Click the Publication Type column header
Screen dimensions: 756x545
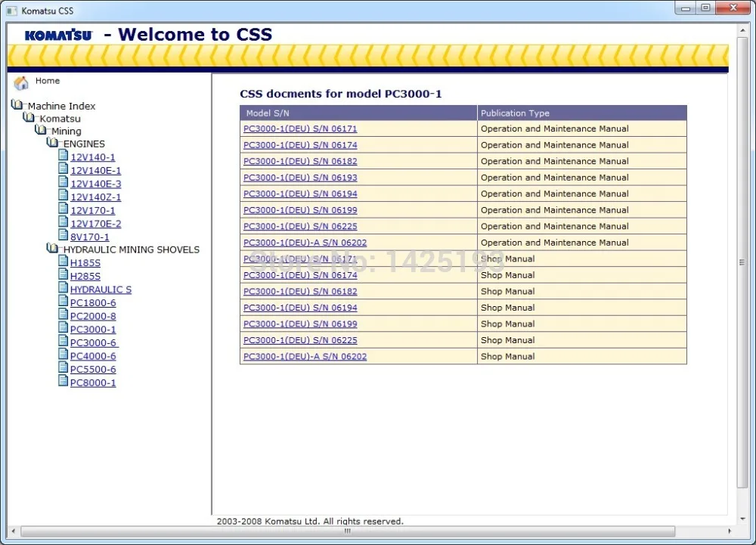(x=514, y=113)
